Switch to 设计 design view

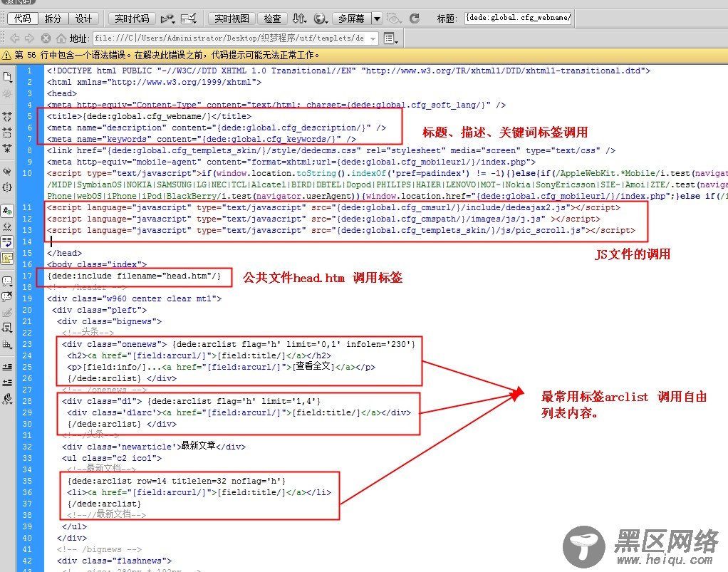(x=83, y=19)
